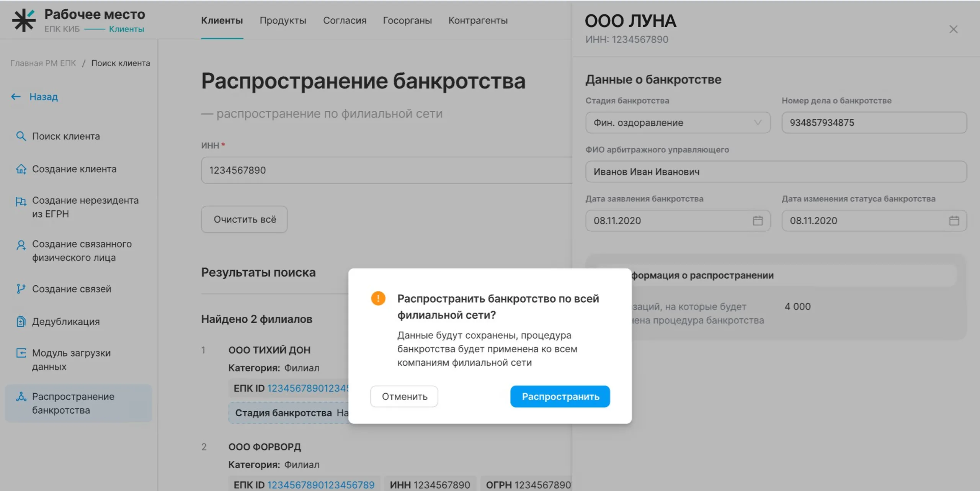Click Результаты поиска heading
980x491 pixels.
pyautogui.click(x=258, y=272)
